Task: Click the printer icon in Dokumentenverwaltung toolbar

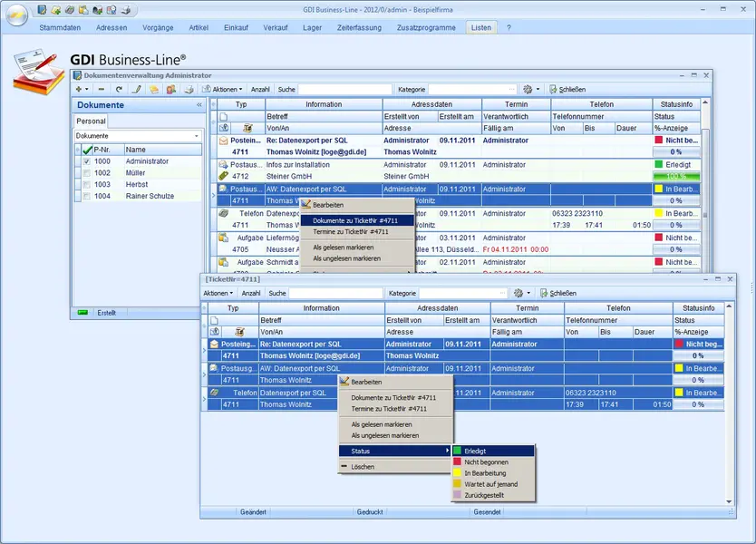Action: (189, 90)
